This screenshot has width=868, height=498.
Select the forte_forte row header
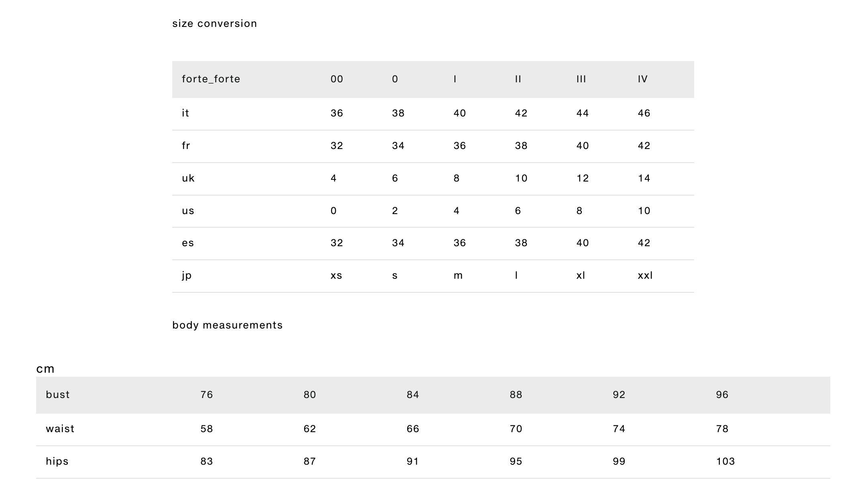pyautogui.click(x=211, y=79)
